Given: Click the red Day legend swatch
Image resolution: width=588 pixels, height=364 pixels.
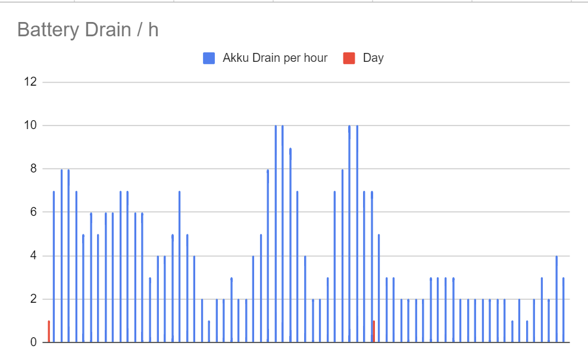Looking at the screenshot, I should point(349,58).
